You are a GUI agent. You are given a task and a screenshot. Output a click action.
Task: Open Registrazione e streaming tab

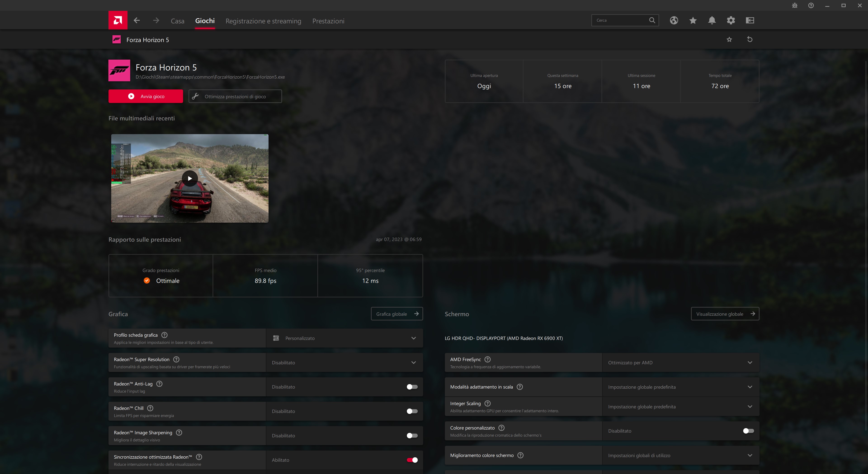point(263,21)
